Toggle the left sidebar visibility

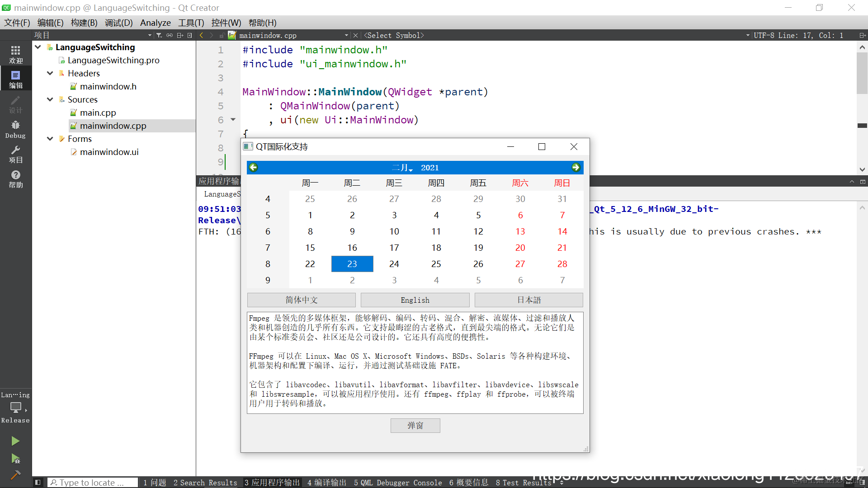pos(38,483)
